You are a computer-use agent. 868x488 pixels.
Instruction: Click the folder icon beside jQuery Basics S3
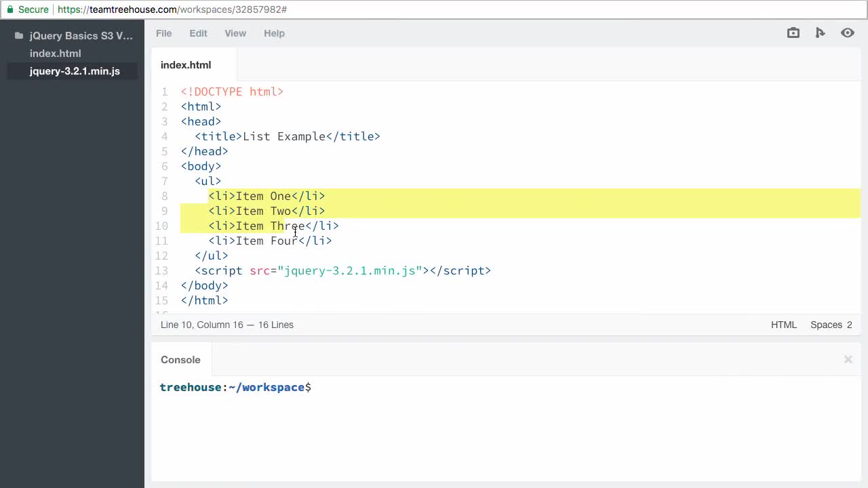coord(19,36)
